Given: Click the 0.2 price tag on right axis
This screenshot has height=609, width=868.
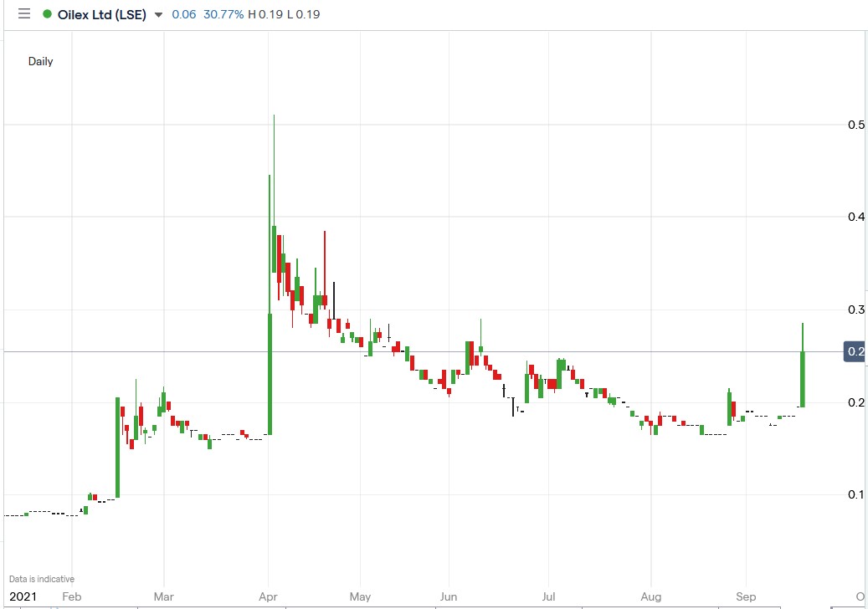Looking at the screenshot, I should pyautogui.click(x=855, y=352).
